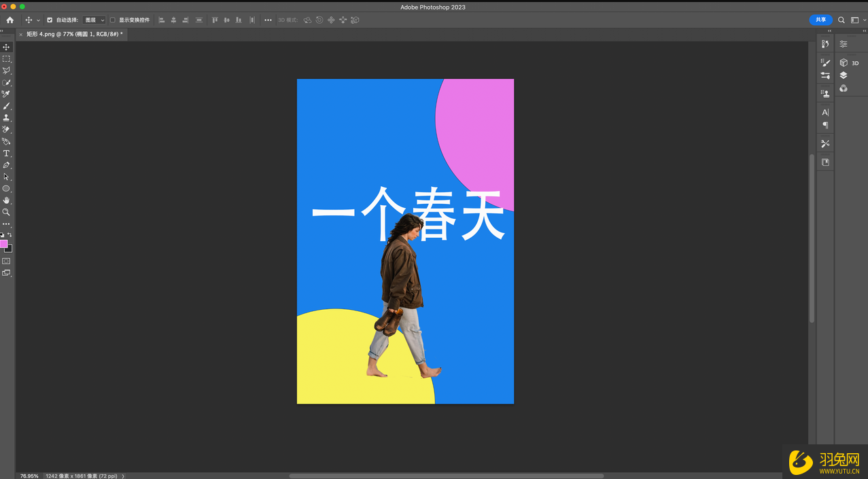Close the 矩形 4.png document tab
This screenshot has height=479, width=868.
21,35
